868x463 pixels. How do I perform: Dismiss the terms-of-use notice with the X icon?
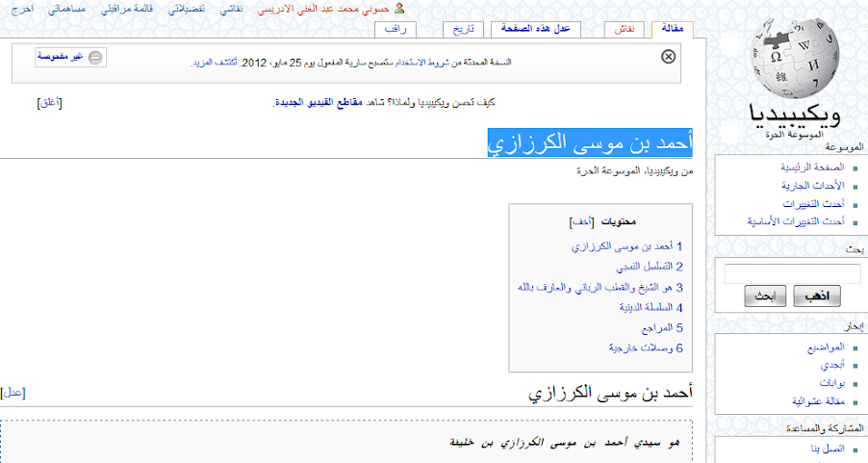[668, 57]
